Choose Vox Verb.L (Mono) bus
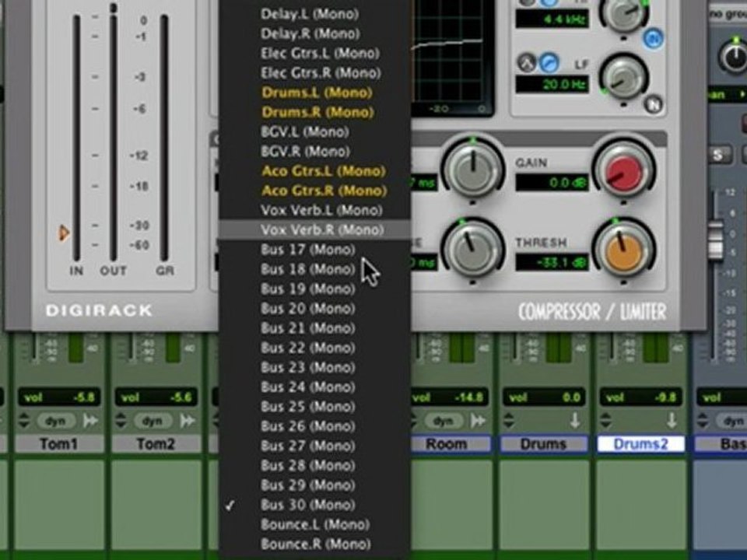 [314, 210]
